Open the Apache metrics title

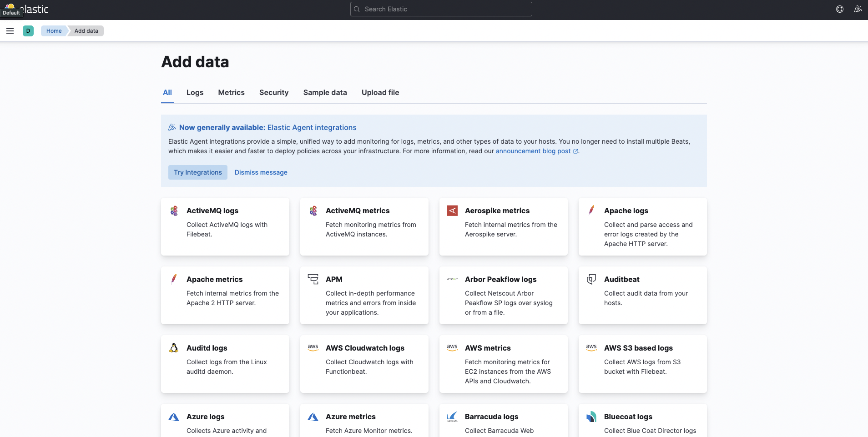tap(214, 279)
